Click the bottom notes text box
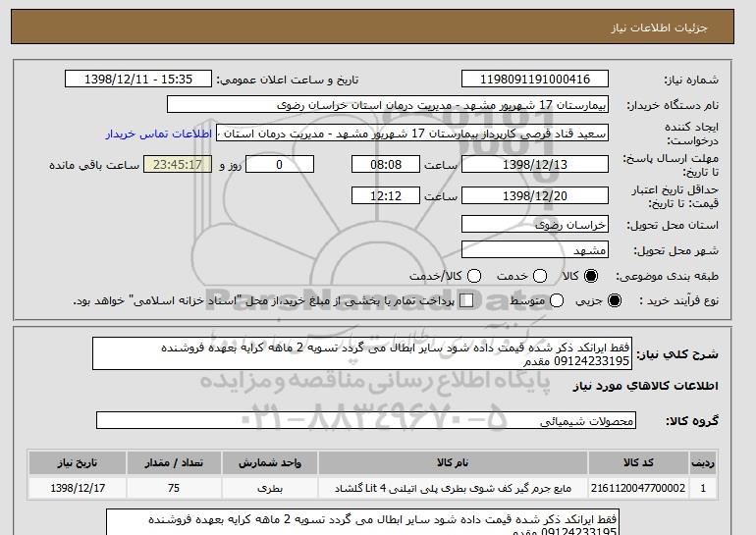This screenshot has width=756, height=535. click(362, 522)
